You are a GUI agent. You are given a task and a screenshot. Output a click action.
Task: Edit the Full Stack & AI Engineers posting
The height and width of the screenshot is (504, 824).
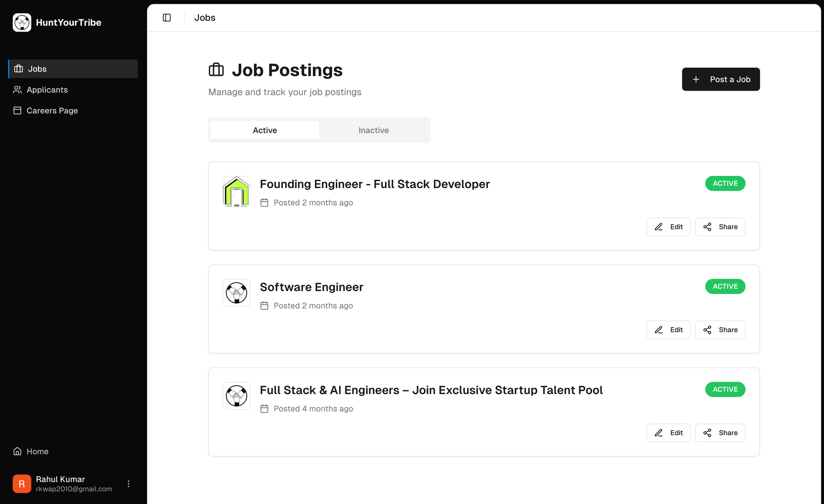(668, 433)
